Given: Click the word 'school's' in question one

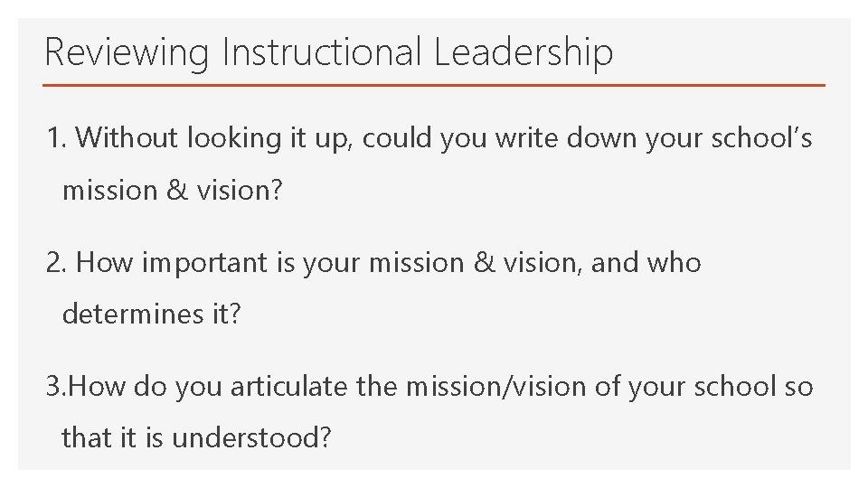Looking at the screenshot, I should tap(761, 138).
